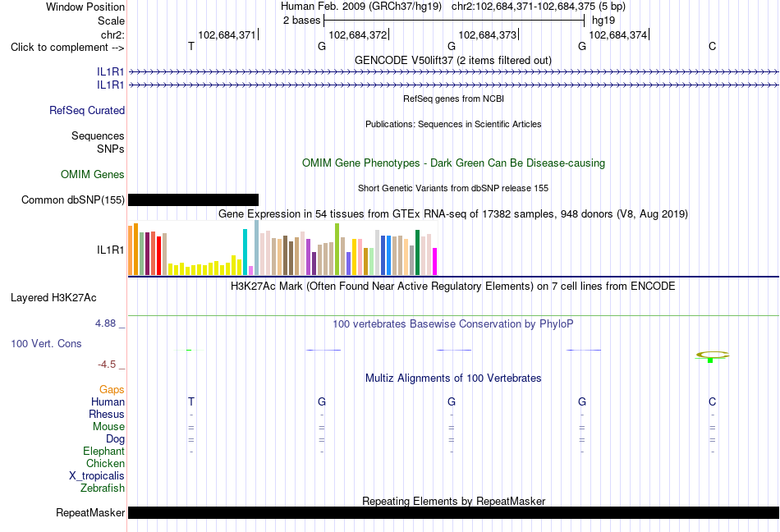Click the Chicken alignment row label
This screenshot has height=532, width=780.
105,463
